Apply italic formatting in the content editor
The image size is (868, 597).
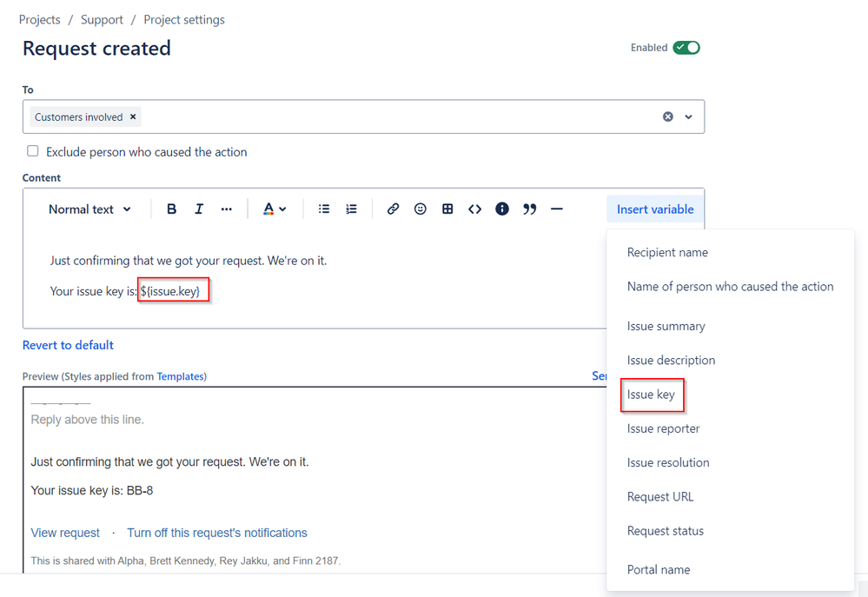click(x=199, y=209)
